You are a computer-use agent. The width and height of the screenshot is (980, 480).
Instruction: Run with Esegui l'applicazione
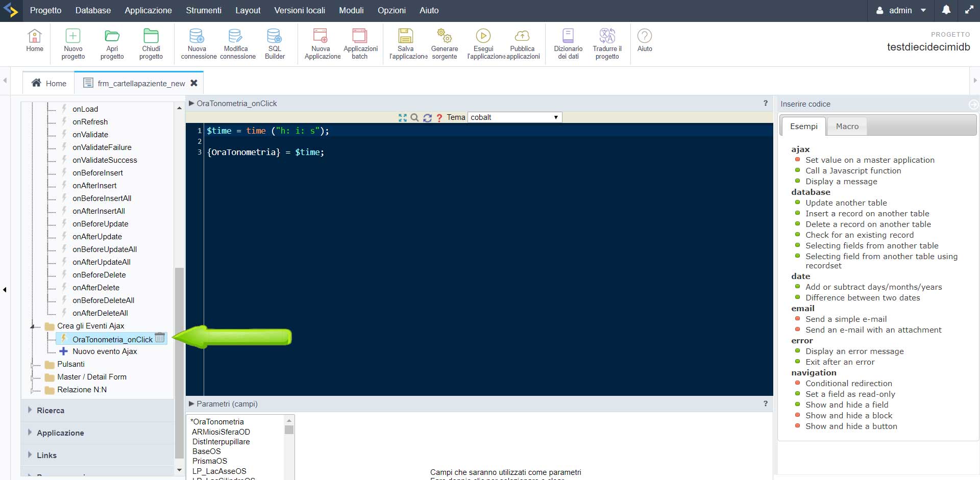484,44
